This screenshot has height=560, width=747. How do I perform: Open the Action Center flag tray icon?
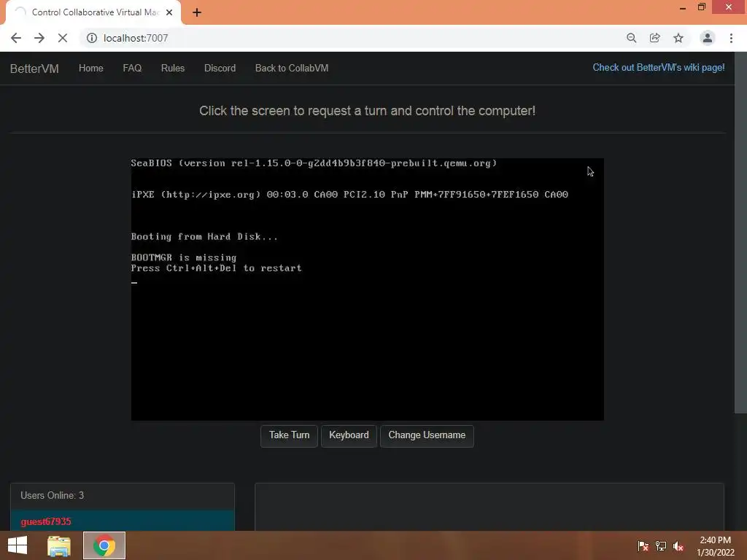point(643,545)
